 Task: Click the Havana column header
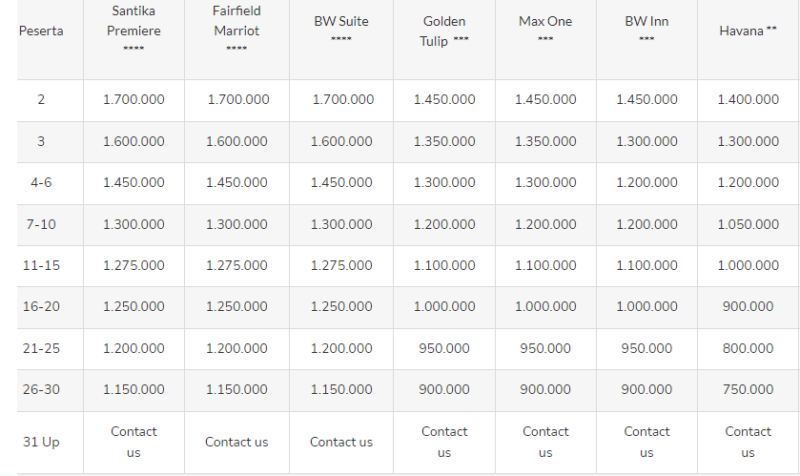[x=748, y=30]
